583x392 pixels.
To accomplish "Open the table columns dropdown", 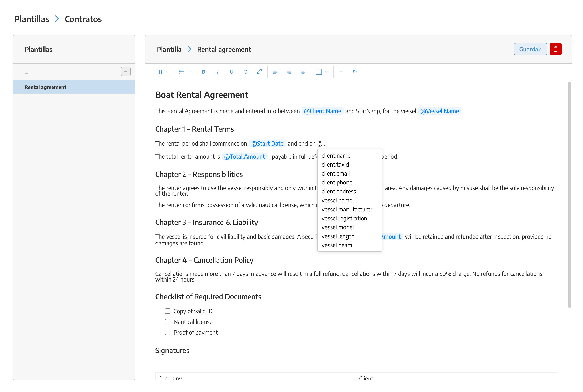I will (322, 72).
